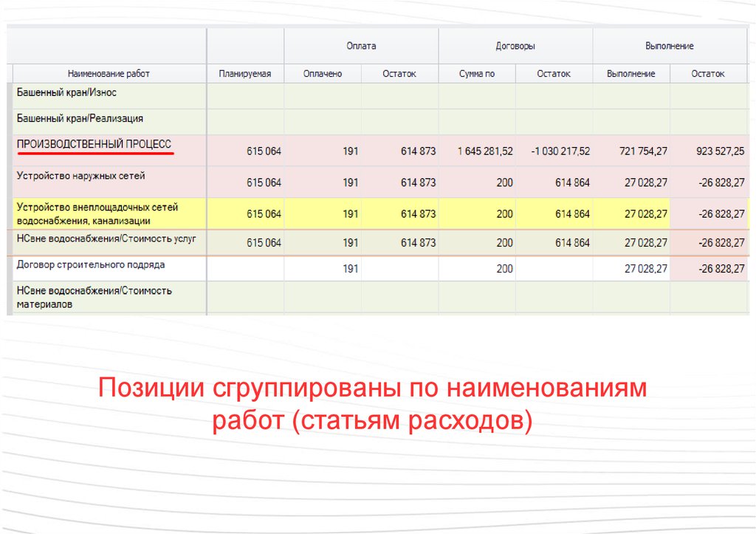756x534 pixels.
Task: Select the Устройство наружных сетей row
Action: (80, 176)
